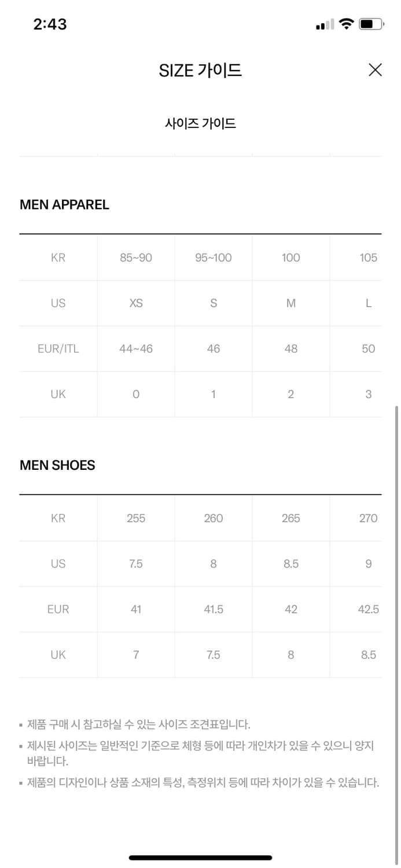401x868 pixels.
Task: Tap the SIZE 가이드 header title
Action: (200, 70)
